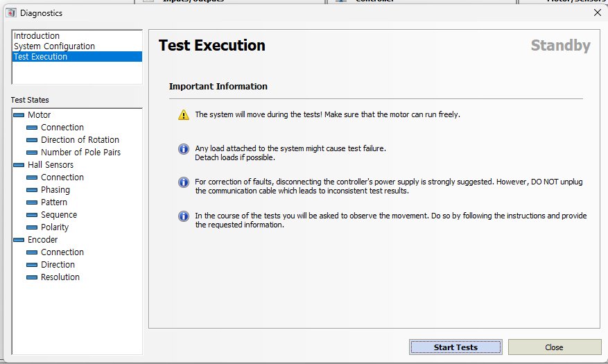Click the icon next to Direction of Rotation
This screenshot has height=364, width=608.
click(x=32, y=140)
